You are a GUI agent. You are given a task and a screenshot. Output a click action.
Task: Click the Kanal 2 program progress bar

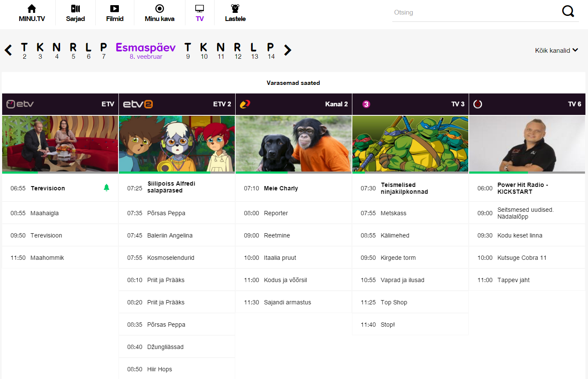tap(294, 173)
